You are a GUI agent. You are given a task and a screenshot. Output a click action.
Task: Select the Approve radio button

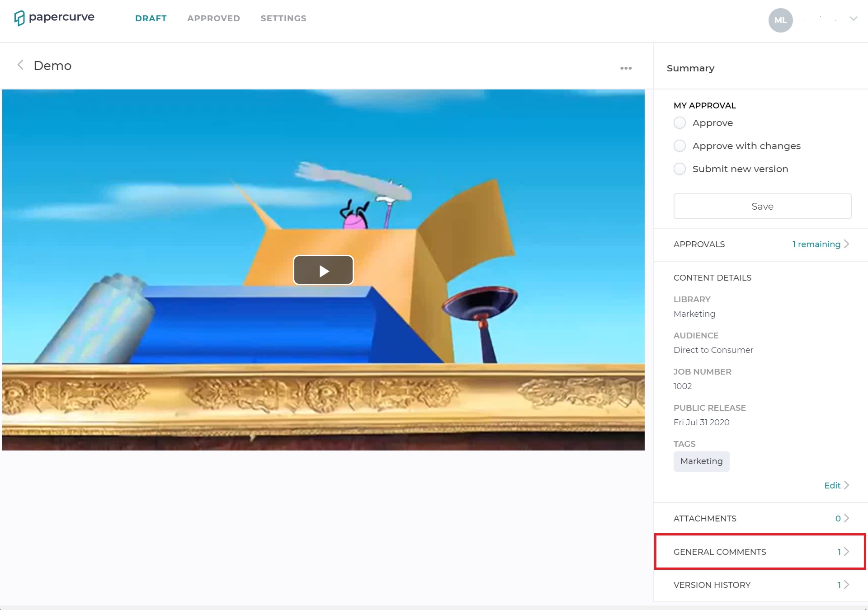679,123
